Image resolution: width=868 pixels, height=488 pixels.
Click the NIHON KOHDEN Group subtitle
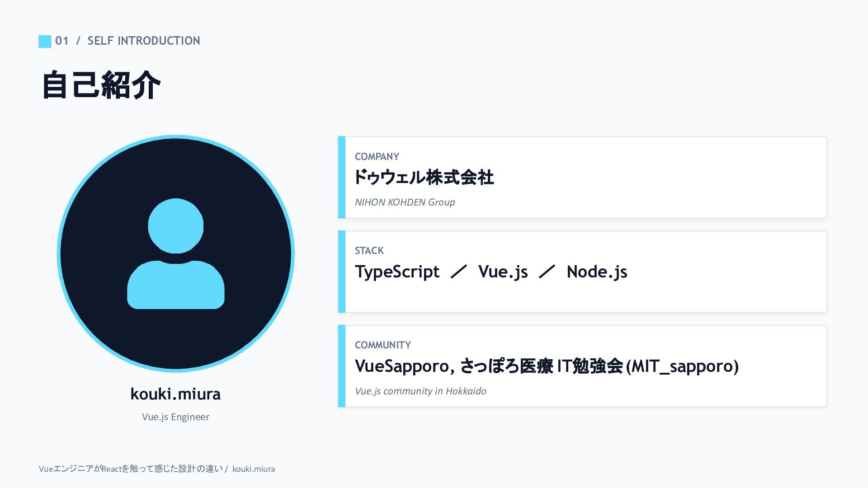coord(405,202)
